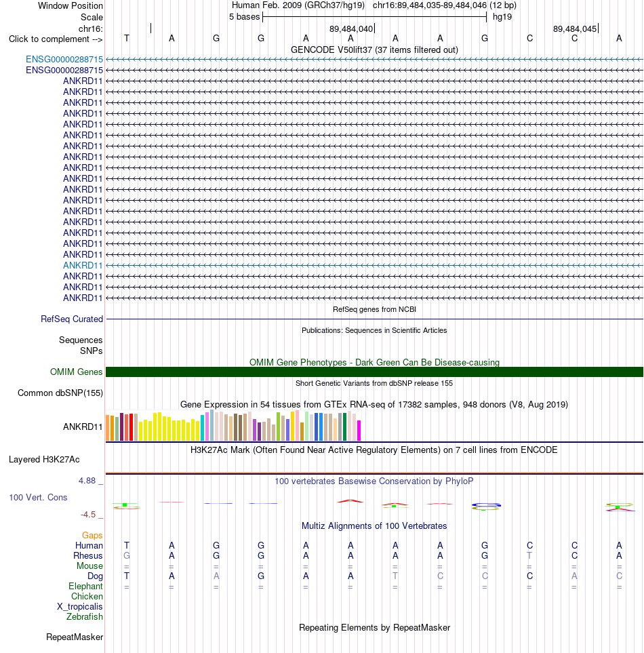Select the light-blue ENSG00000288715 transcript label
Image resolution: width=644 pixels, height=653 pixels.
64,60
